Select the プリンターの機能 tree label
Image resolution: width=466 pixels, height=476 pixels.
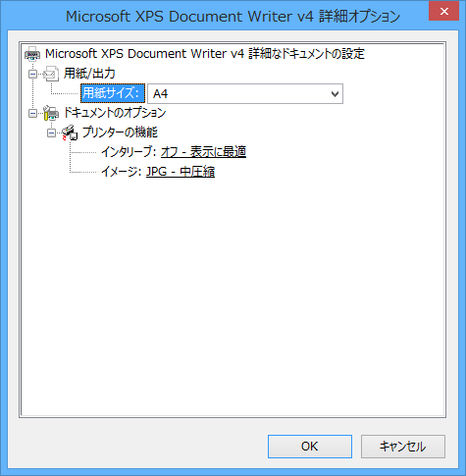tap(120, 132)
